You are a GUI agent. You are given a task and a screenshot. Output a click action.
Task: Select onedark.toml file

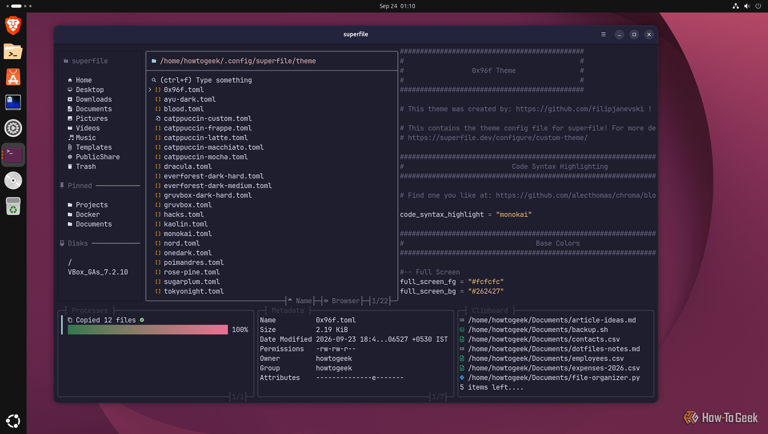pos(188,253)
